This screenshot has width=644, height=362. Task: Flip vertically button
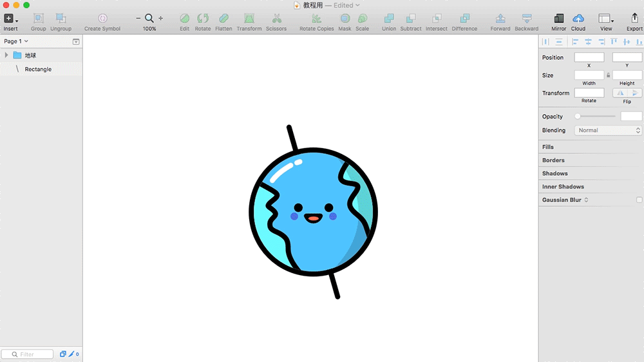click(634, 93)
